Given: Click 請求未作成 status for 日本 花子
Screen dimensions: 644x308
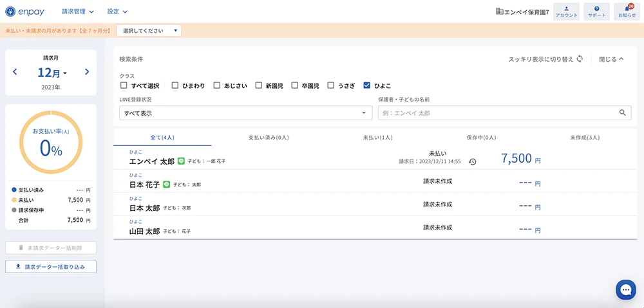Looking at the screenshot, I should tap(437, 181).
